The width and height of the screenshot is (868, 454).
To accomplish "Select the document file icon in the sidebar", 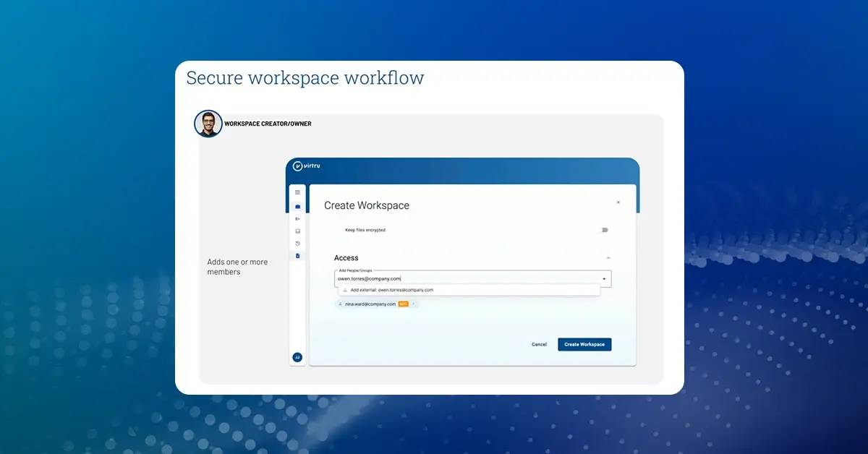I will 297,255.
